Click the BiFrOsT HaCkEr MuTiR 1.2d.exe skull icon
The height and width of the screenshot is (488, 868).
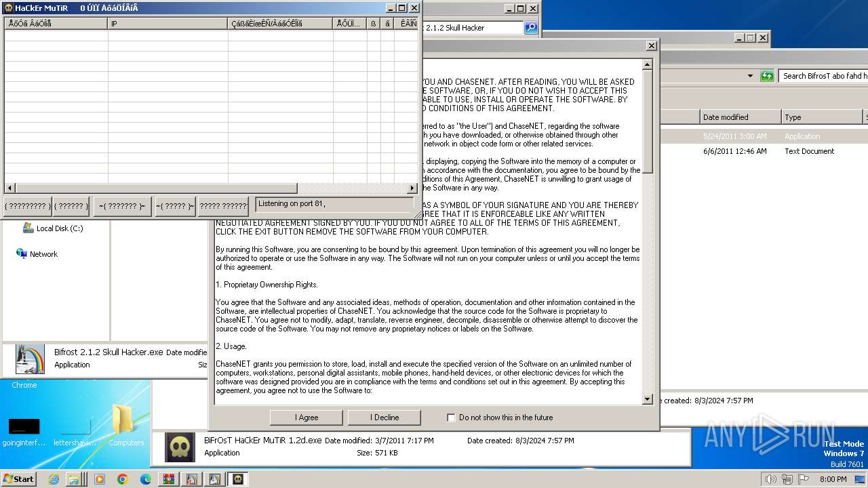(x=180, y=447)
